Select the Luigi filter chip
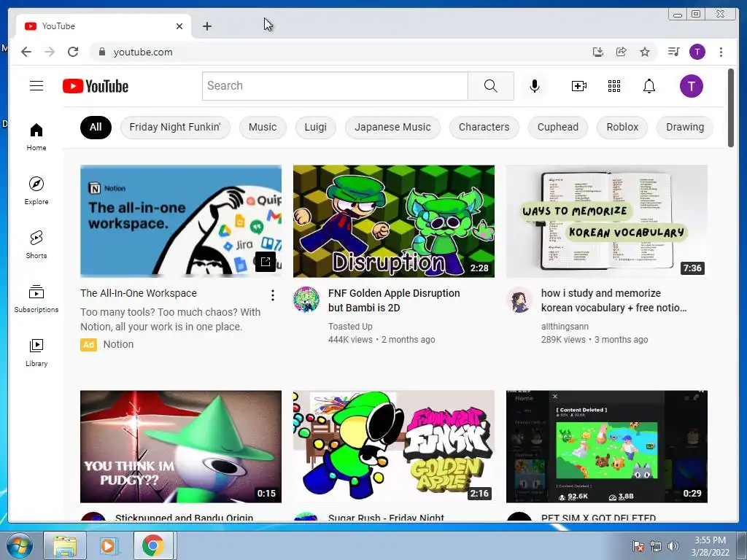 click(x=315, y=127)
